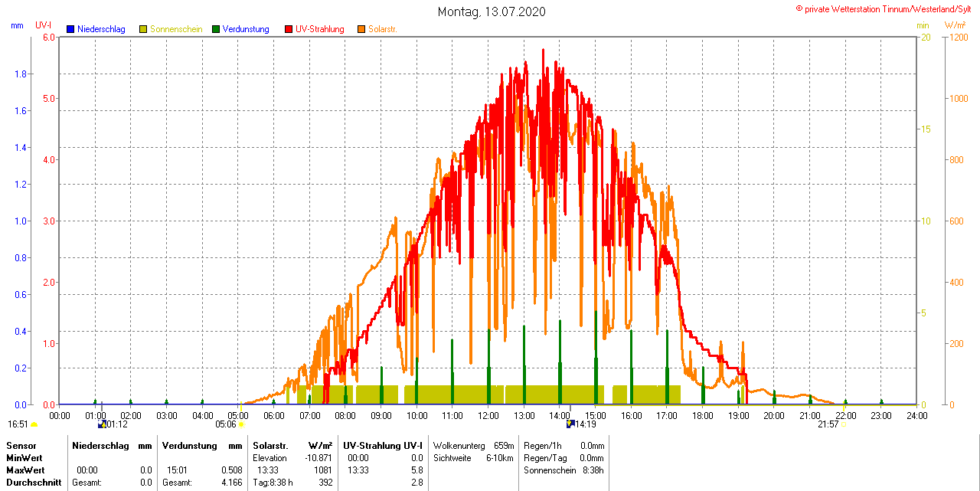Click the UV average value 2.8

(x=416, y=483)
